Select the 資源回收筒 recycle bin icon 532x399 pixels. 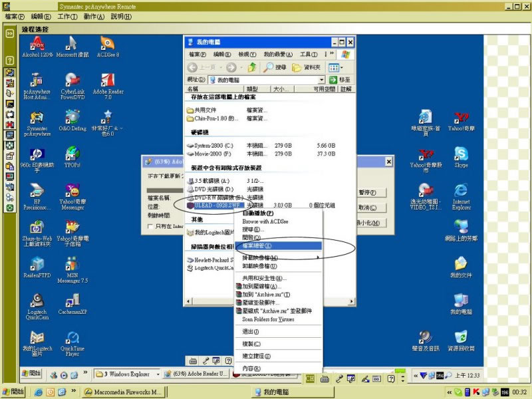(461, 340)
